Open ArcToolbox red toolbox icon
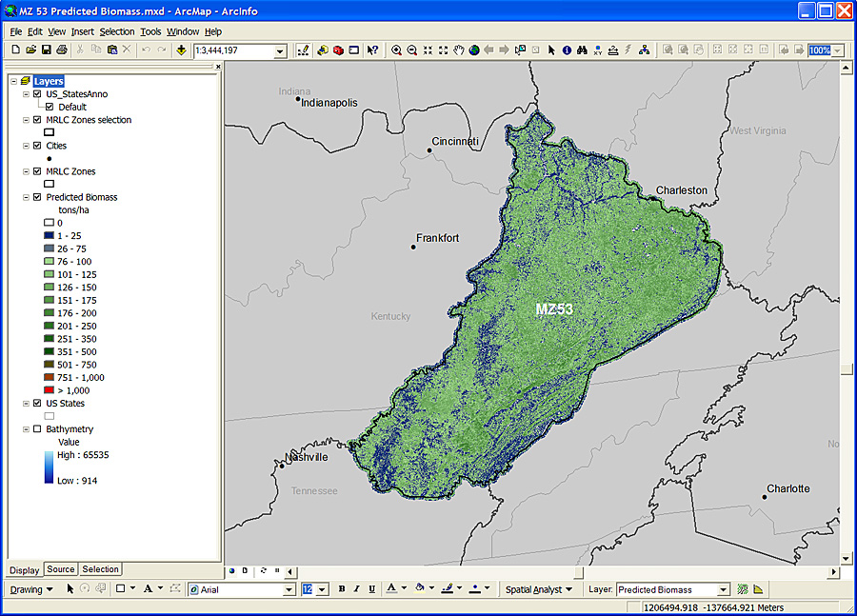The width and height of the screenshot is (857, 616). click(338, 50)
